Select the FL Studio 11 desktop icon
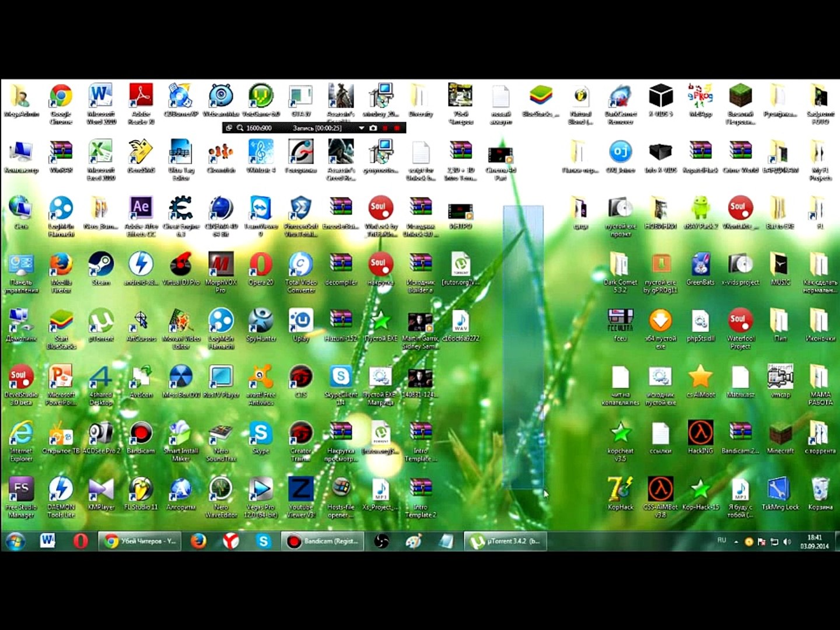This screenshot has height=630, width=840. [141, 494]
